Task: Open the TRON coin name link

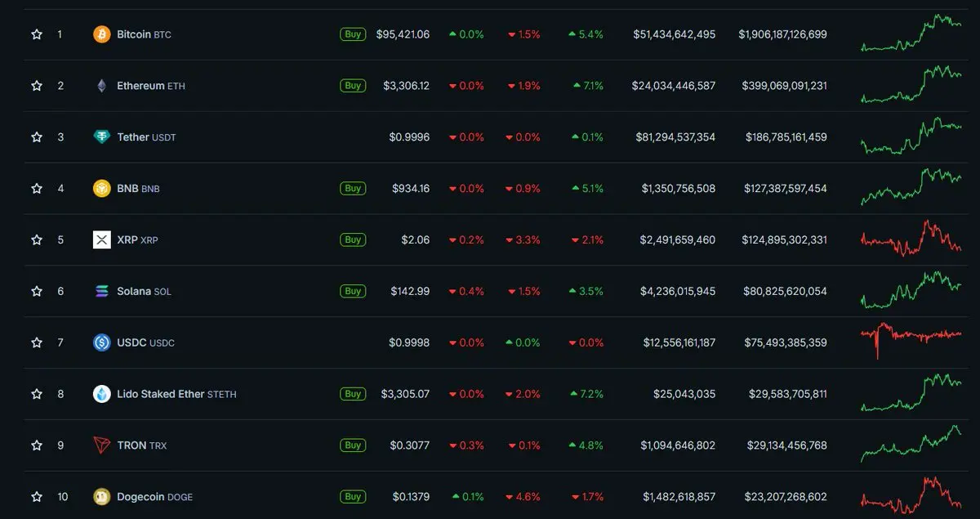Action: pyautogui.click(x=131, y=445)
